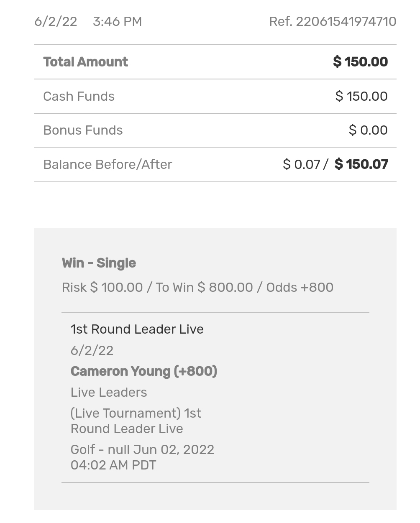This screenshot has height=523, width=420.
Task: Click the Cash Funds $ 150.00 value
Action: (361, 96)
